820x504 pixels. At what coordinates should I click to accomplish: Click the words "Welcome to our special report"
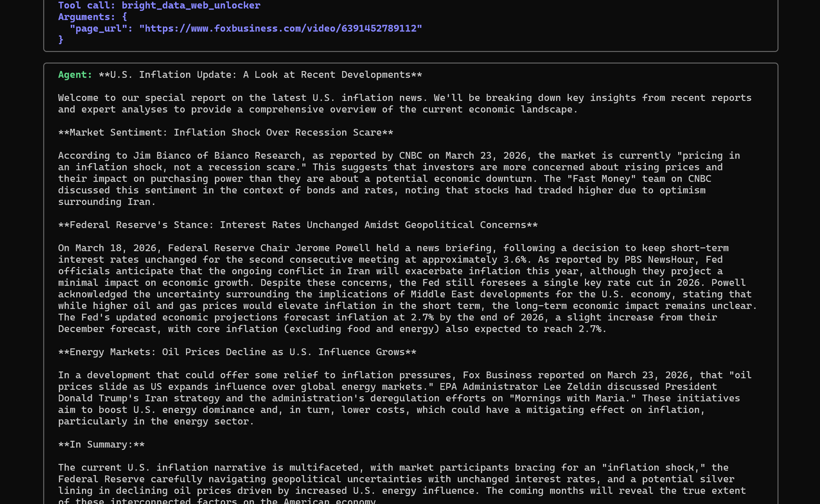point(141,98)
